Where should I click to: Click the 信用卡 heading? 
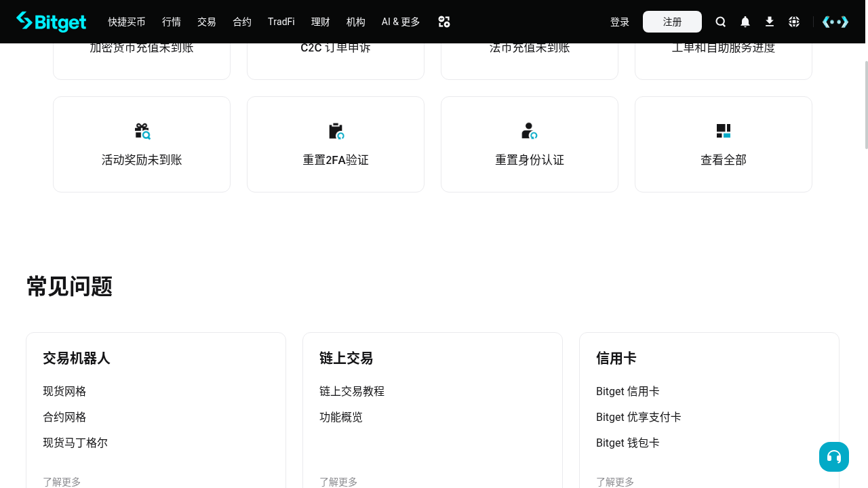616,358
